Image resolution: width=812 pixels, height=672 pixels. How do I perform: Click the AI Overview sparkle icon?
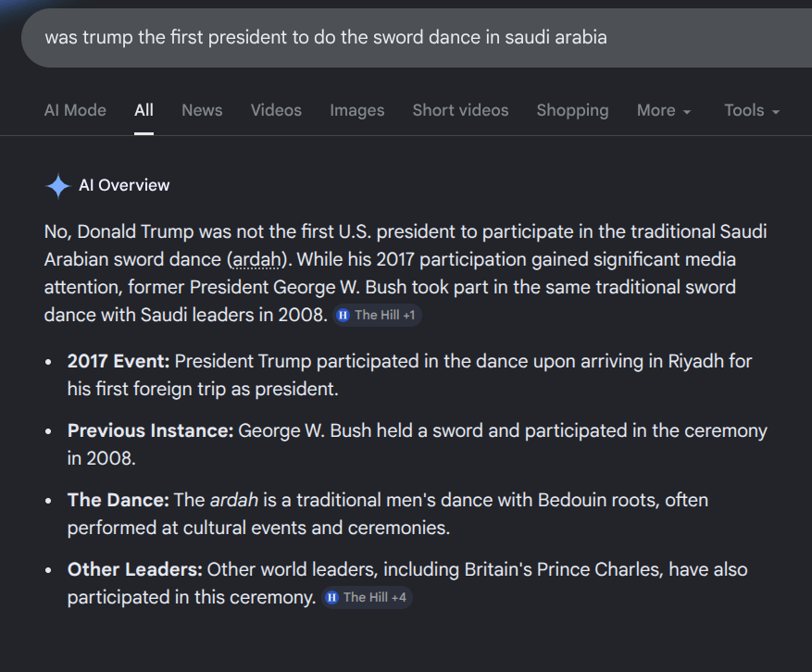[57, 186]
